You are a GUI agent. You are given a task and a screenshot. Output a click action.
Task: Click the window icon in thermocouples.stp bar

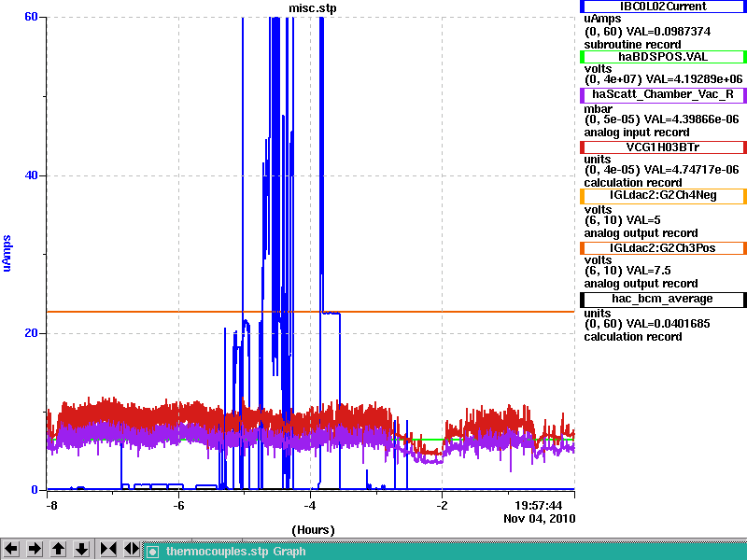[152, 552]
